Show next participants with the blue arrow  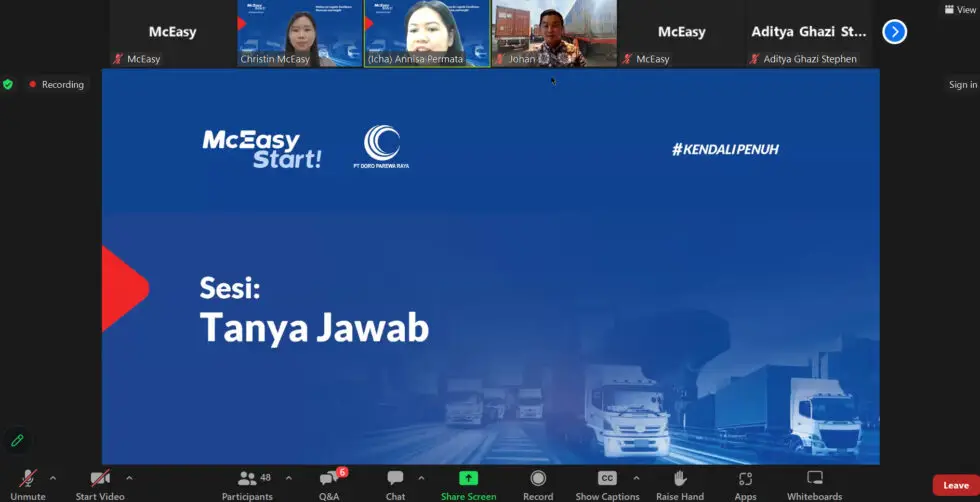pos(894,32)
